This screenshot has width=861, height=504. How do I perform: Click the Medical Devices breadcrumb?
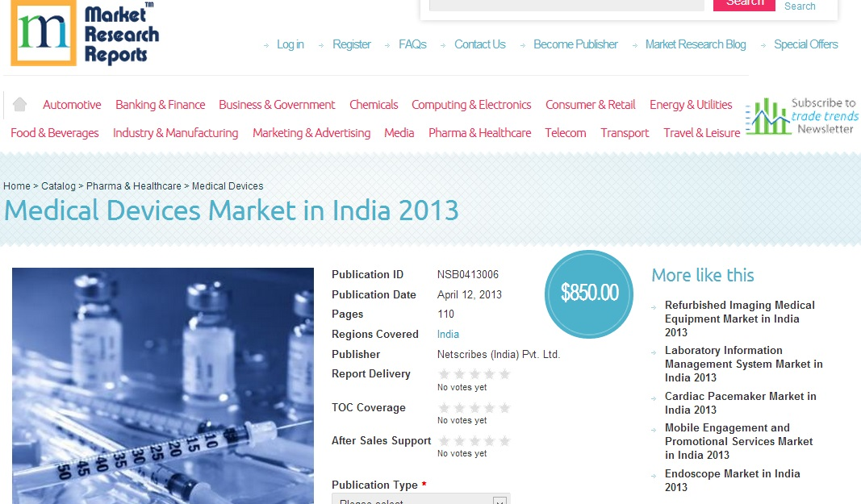coord(228,186)
